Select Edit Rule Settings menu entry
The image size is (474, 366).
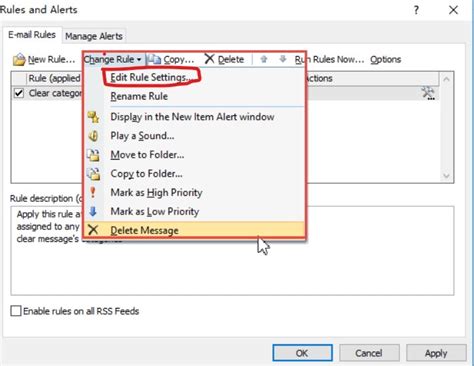click(x=151, y=77)
